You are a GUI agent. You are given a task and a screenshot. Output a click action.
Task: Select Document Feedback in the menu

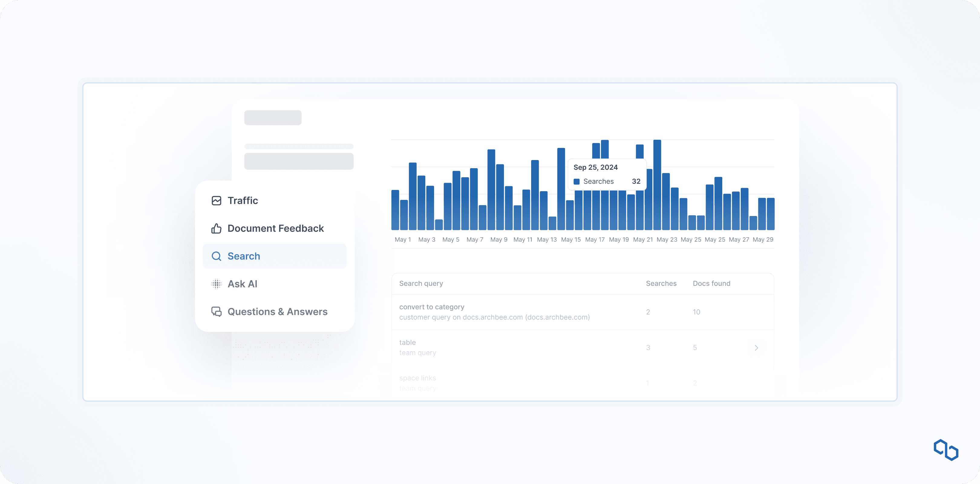(x=276, y=228)
